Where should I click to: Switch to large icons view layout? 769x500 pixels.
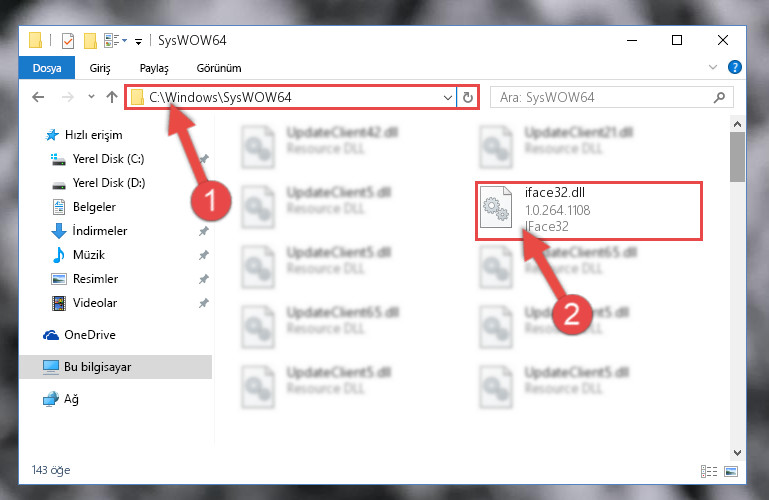tap(731, 471)
